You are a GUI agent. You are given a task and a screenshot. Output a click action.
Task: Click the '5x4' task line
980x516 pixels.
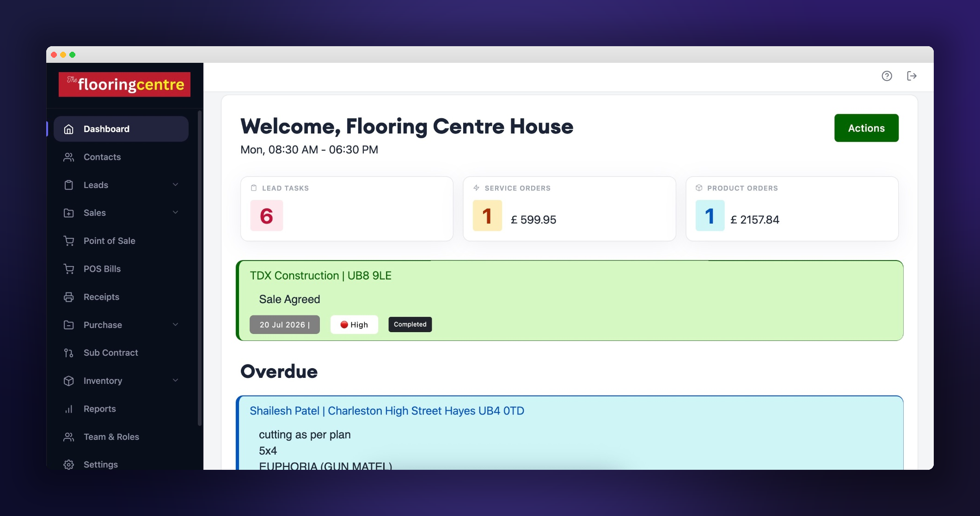click(268, 451)
